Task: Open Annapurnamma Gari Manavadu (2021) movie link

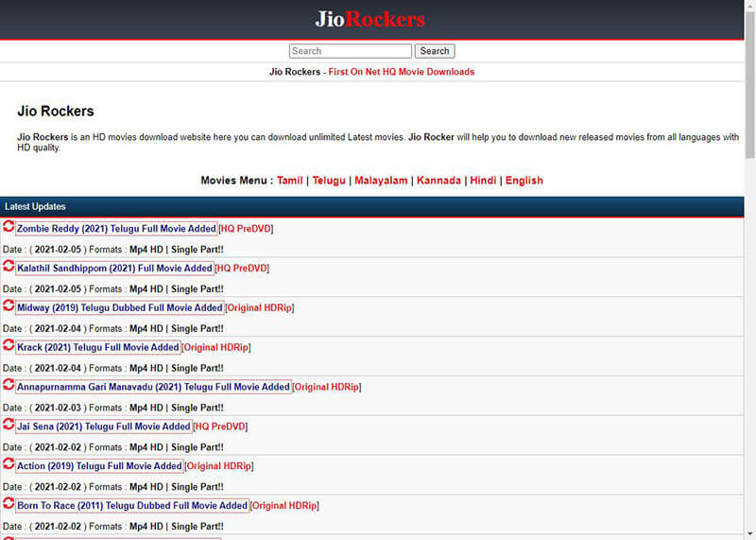Action: pyautogui.click(x=153, y=387)
